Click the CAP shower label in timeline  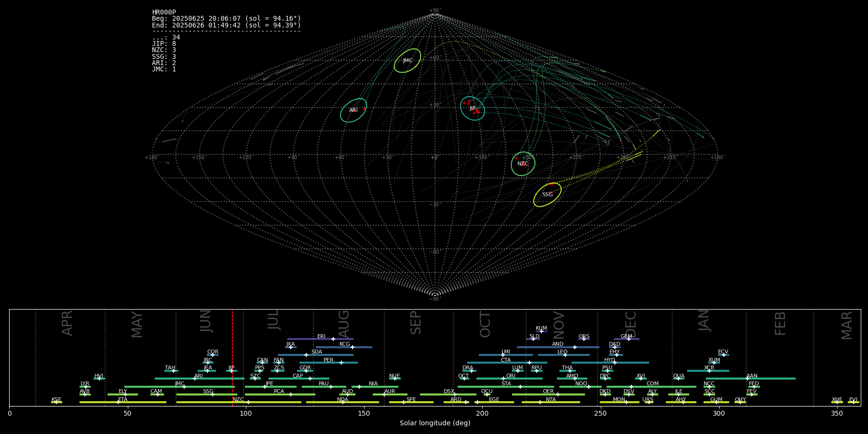(x=298, y=376)
